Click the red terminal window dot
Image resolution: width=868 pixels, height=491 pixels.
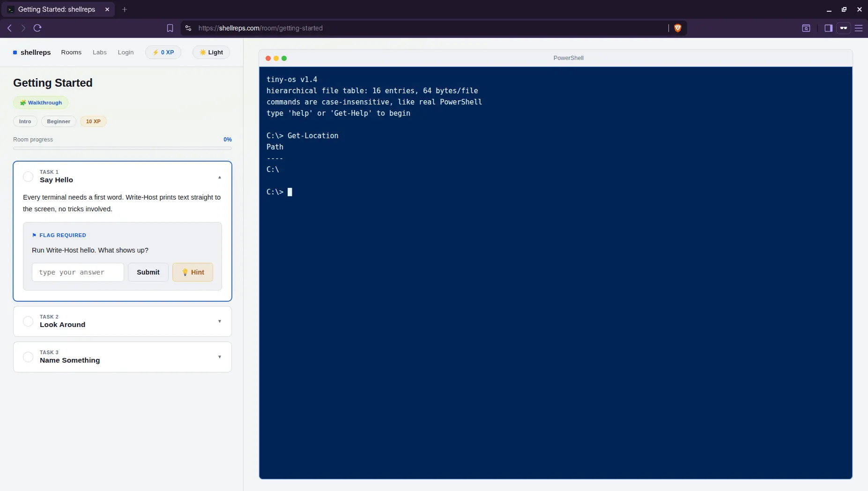coord(268,58)
